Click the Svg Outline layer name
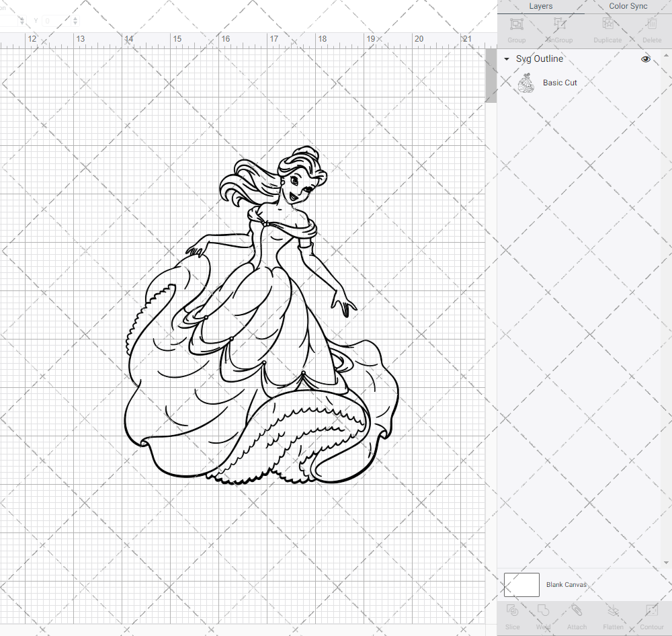This screenshot has height=636, width=672. coord(539,58)
